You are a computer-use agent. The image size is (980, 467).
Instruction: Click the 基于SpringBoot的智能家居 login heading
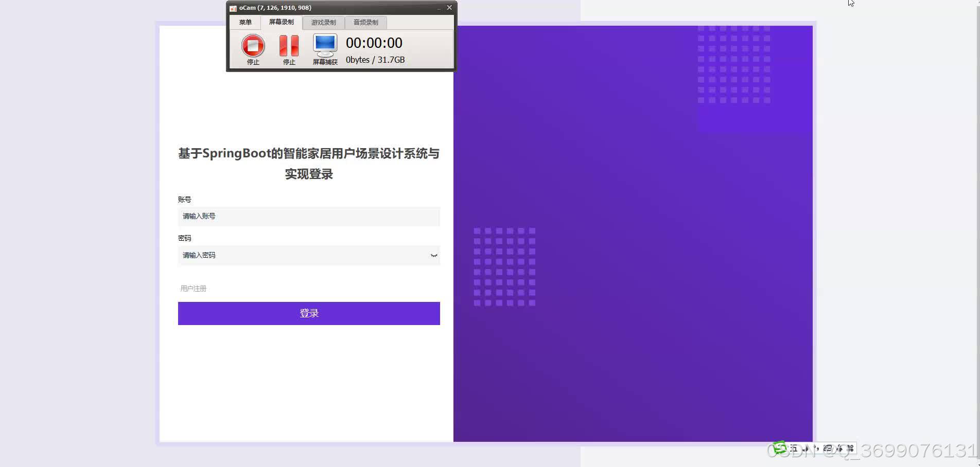click(x=309, y=164)
